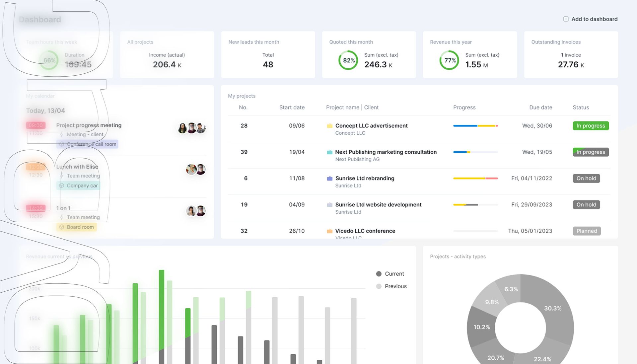Click the Conference call room tag
The height and width of the screenshot is (364, 637).
click(x=87, y=144)
